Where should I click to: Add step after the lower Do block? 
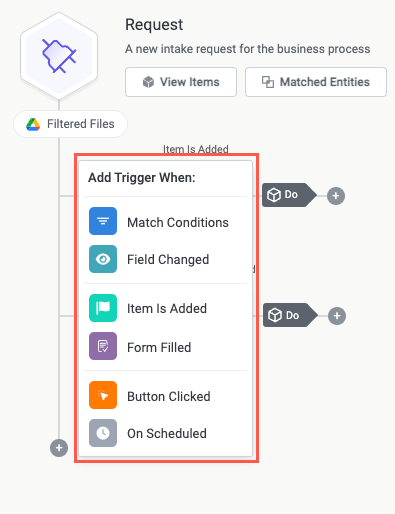[x=337, y=316]
